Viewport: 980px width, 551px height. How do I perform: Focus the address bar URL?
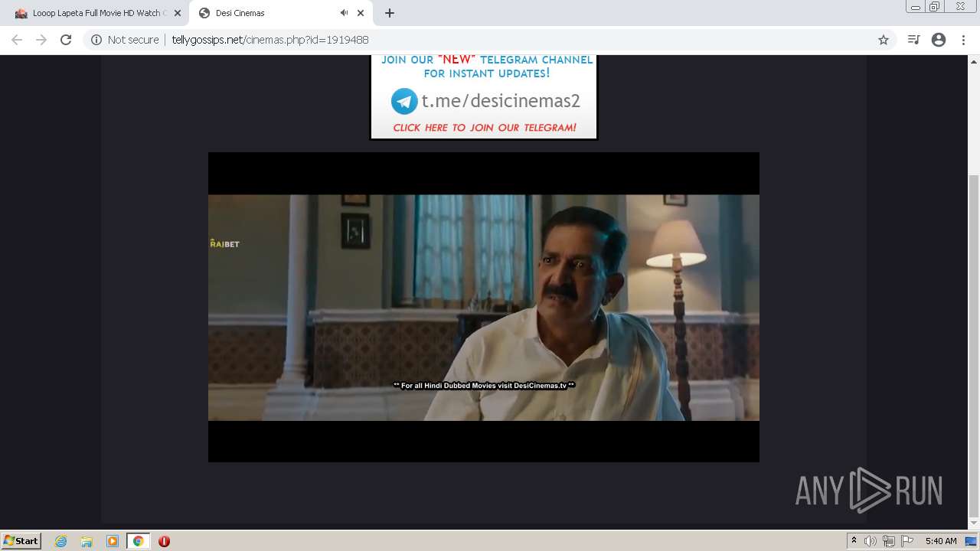click(x=269, y=40)
